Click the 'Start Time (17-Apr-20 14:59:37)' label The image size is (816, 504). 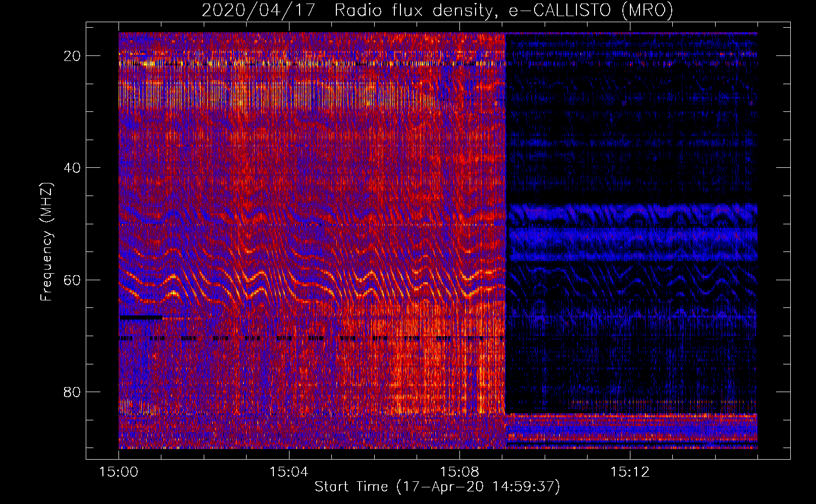click(437, 487)
